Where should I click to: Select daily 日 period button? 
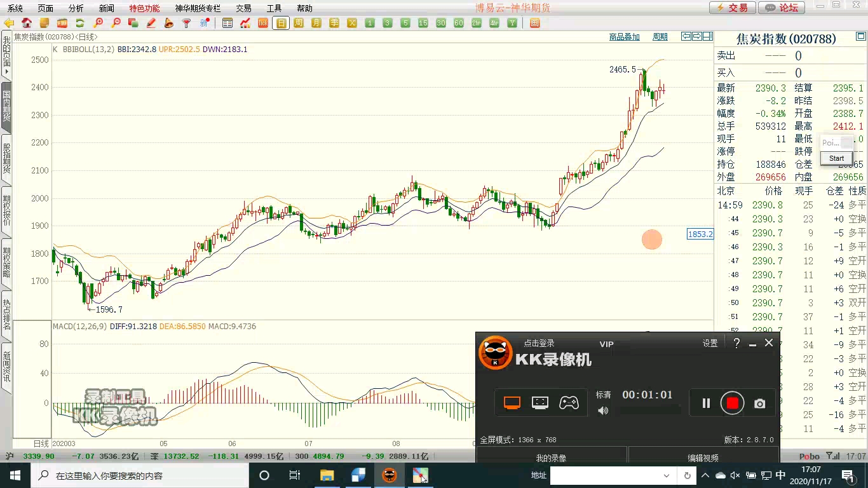tap(281, 23)
